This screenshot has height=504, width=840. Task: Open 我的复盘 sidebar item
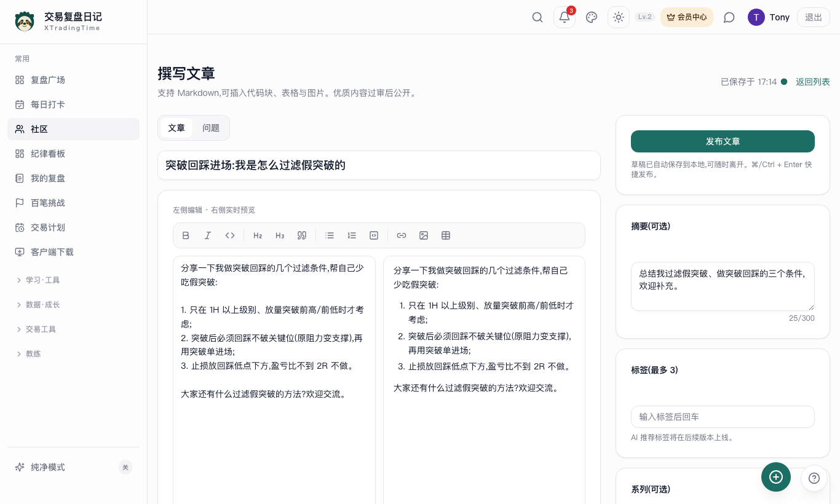point(73,178)
